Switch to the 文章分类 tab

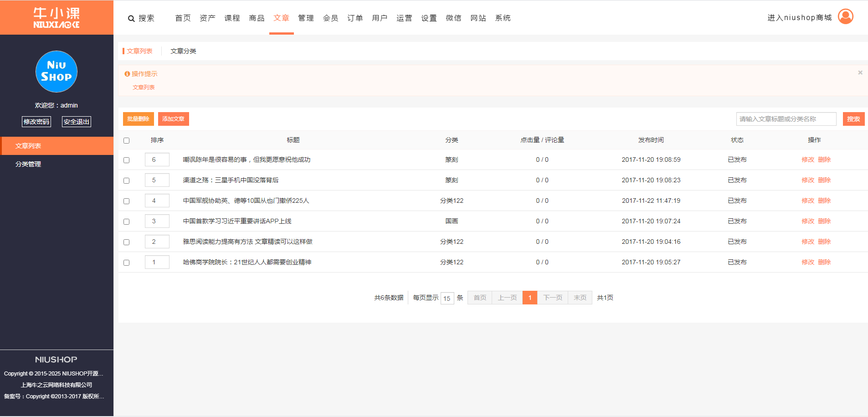(183, 51)
